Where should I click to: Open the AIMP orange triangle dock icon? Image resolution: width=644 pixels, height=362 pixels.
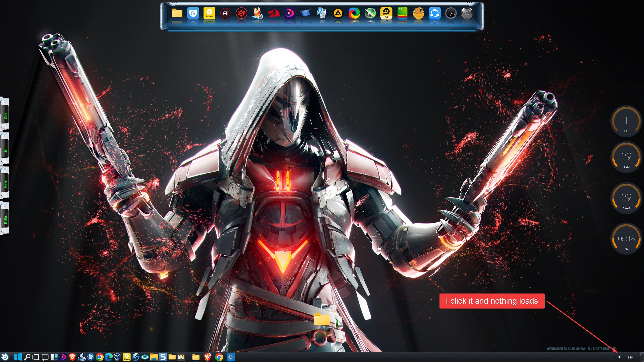click(x=338, y=13)
